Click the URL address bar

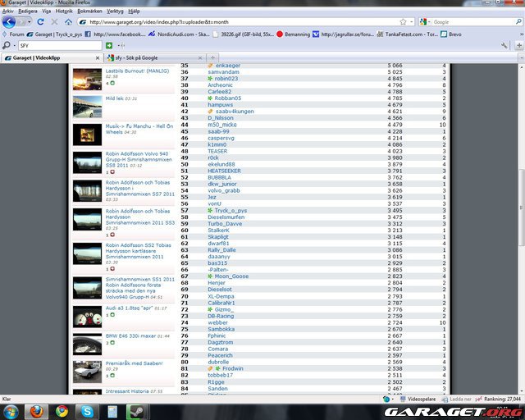(x=246, y=22)
